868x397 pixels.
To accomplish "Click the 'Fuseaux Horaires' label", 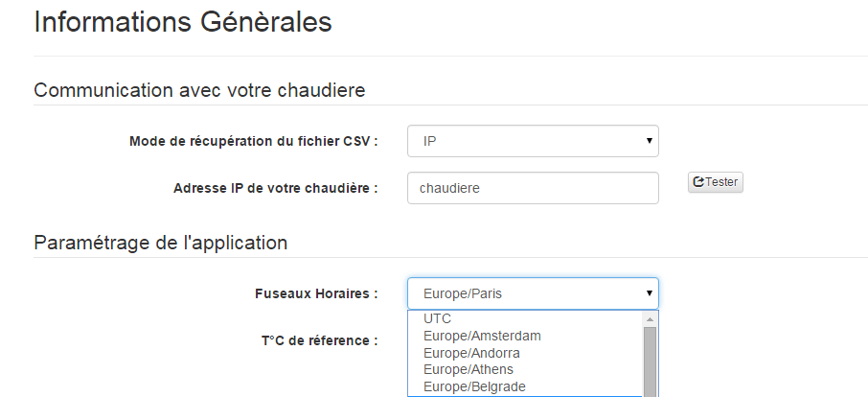I will click(x=307, y=293).
